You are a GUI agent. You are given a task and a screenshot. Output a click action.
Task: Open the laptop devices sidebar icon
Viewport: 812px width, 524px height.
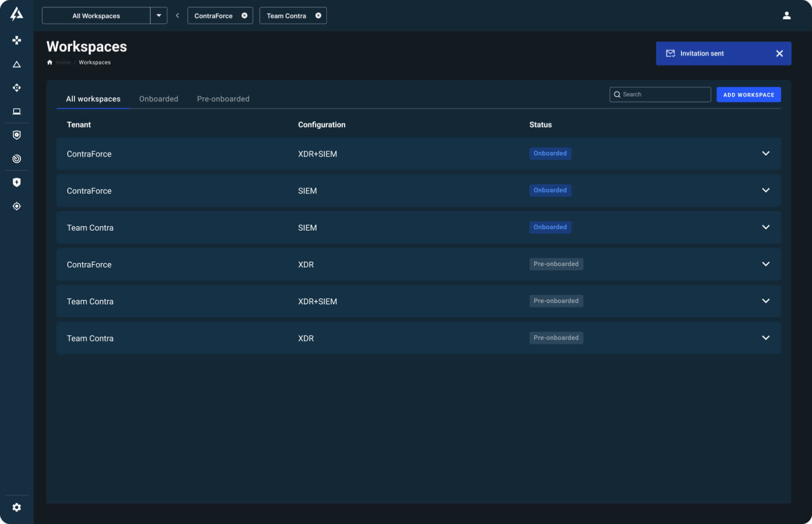[17, 111]
